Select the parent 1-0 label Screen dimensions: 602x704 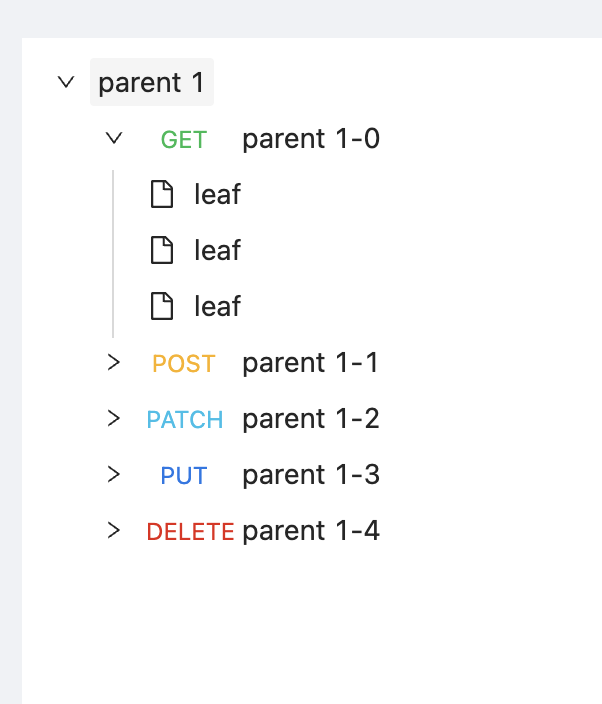tap(311, 139)
